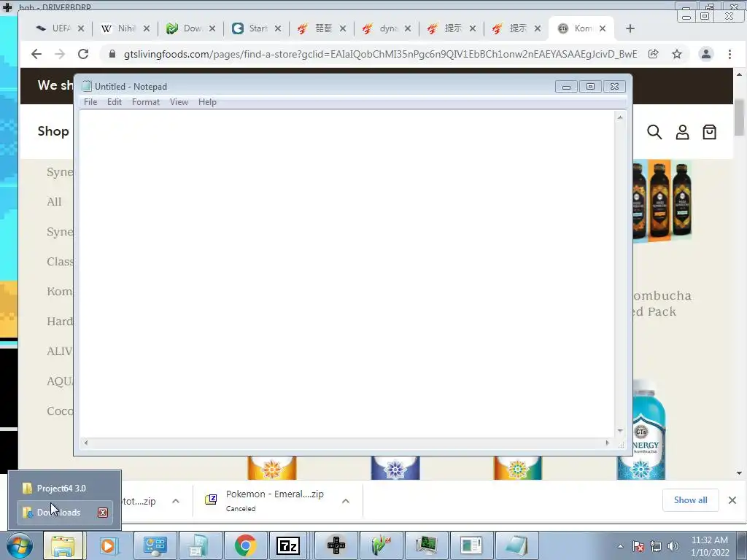Close the Kom tab
Viewport: 747px width, 560px height.
(x=603, y=28)
